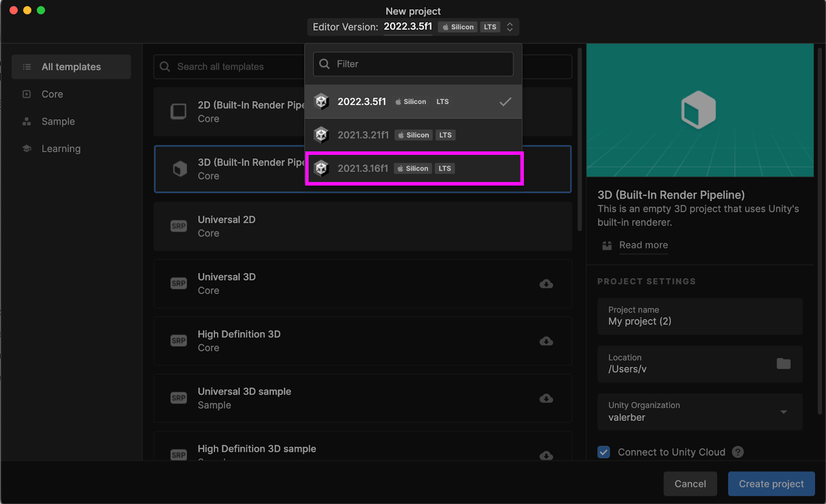
Task: Click the Unity Cloud help question icon
Action: pyautogui.click(x=738, y=452)
